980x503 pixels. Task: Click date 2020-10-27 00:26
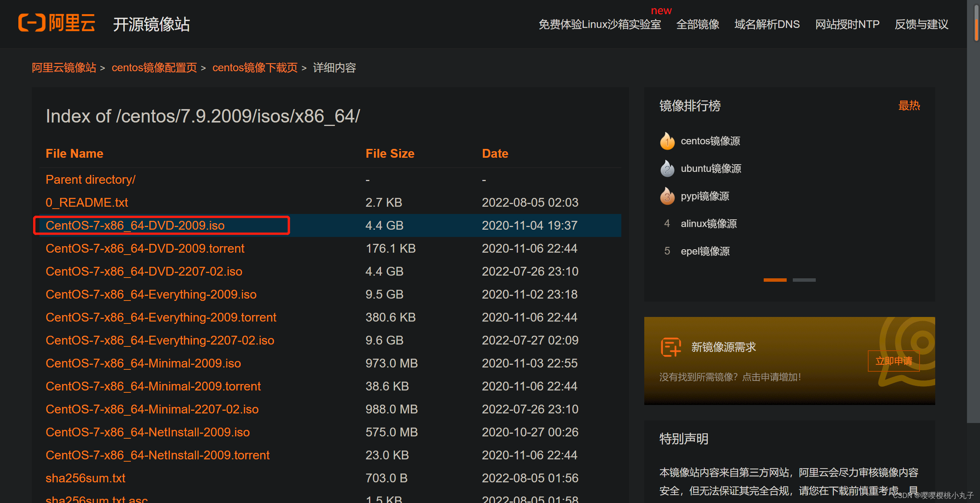[x=530, y=432]
